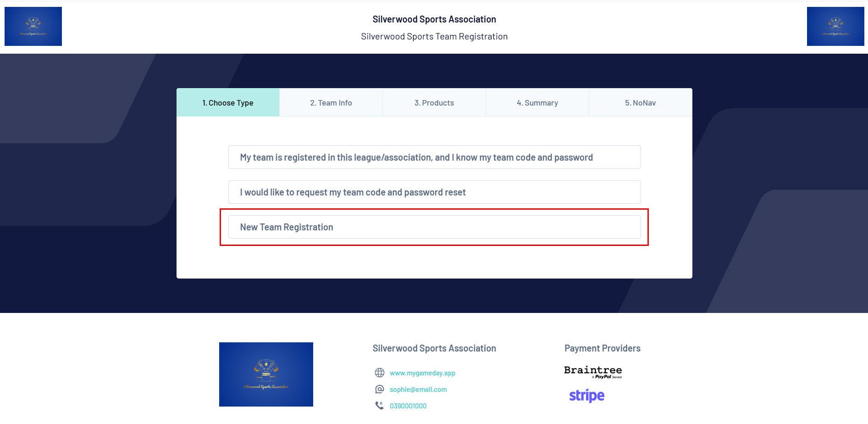Click the globe icon beside website link
The image size is (868, 424).
click(380, 373)
